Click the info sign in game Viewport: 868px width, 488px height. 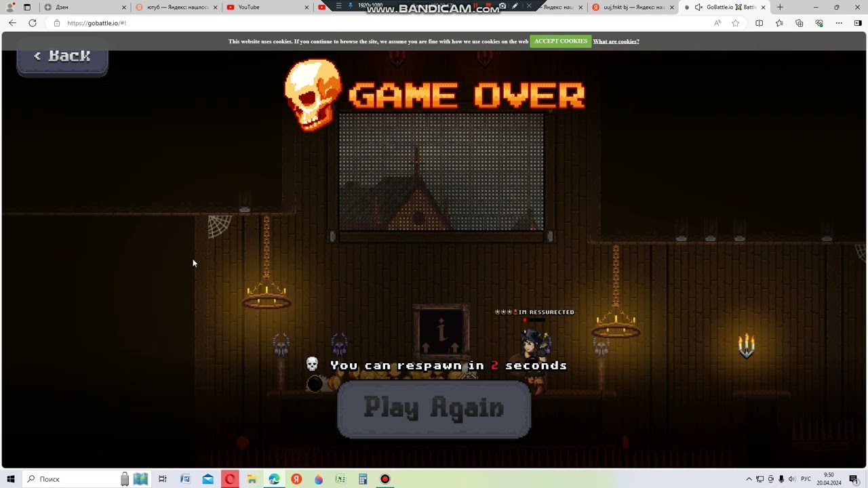click(441, 331)
